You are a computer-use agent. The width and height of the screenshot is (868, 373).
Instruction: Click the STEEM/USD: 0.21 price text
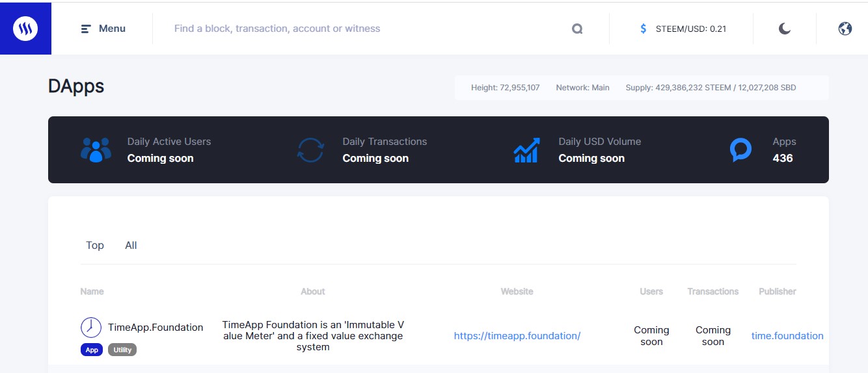[690, 29]
